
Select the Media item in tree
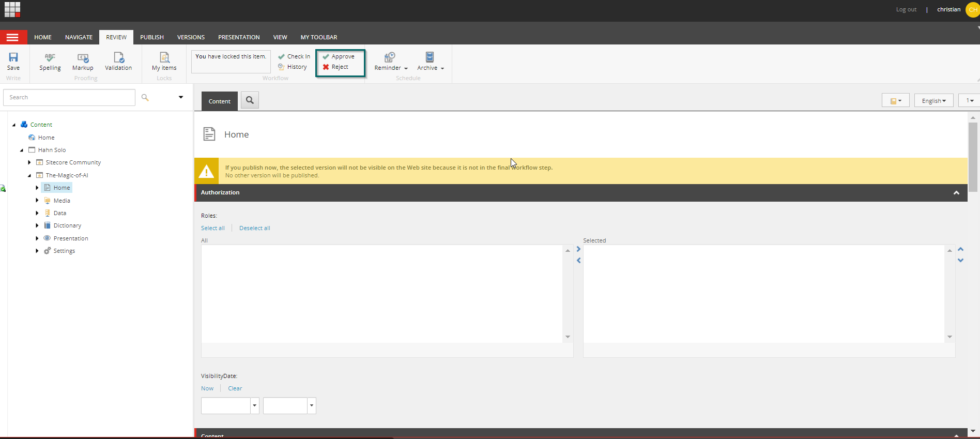click(x=62, y=201)
